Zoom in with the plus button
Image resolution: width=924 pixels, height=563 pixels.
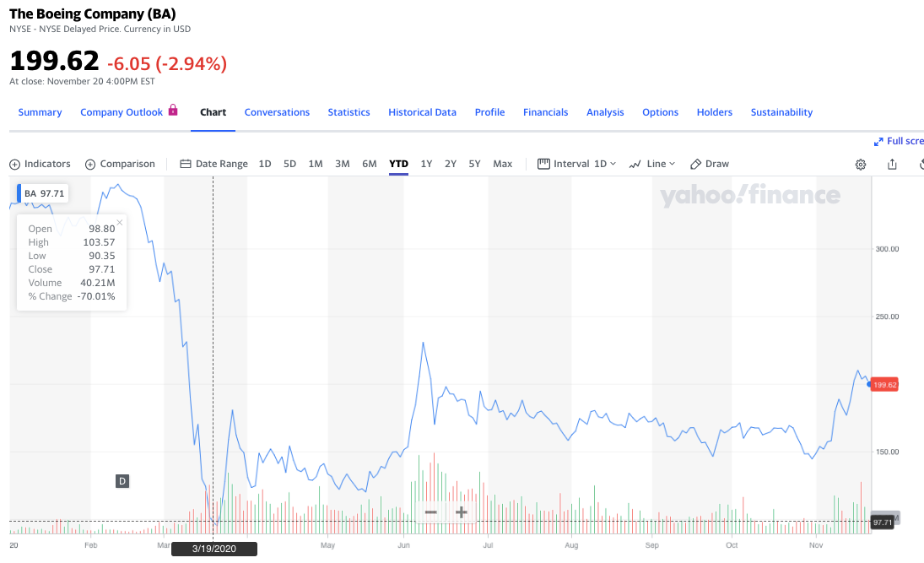click(462, 512)
